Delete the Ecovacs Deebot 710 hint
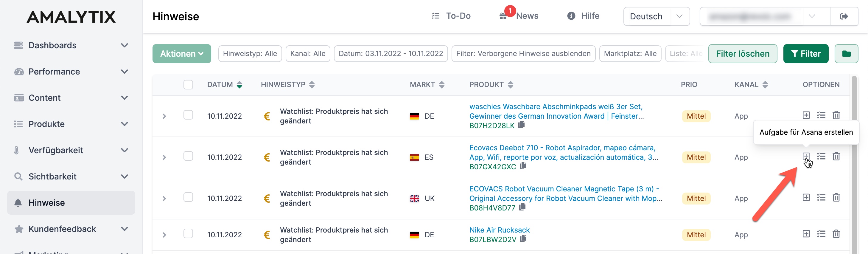The width and height of the screenshot is (868, 254). (836, 156)
